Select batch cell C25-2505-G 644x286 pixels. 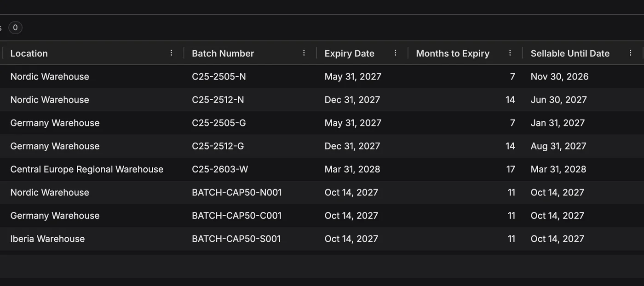(218, 123)
